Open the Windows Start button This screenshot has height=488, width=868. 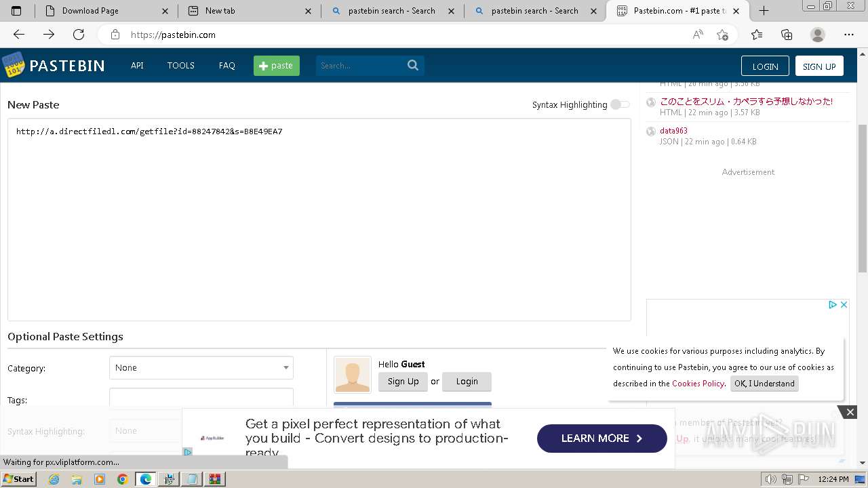pos(18,479)
